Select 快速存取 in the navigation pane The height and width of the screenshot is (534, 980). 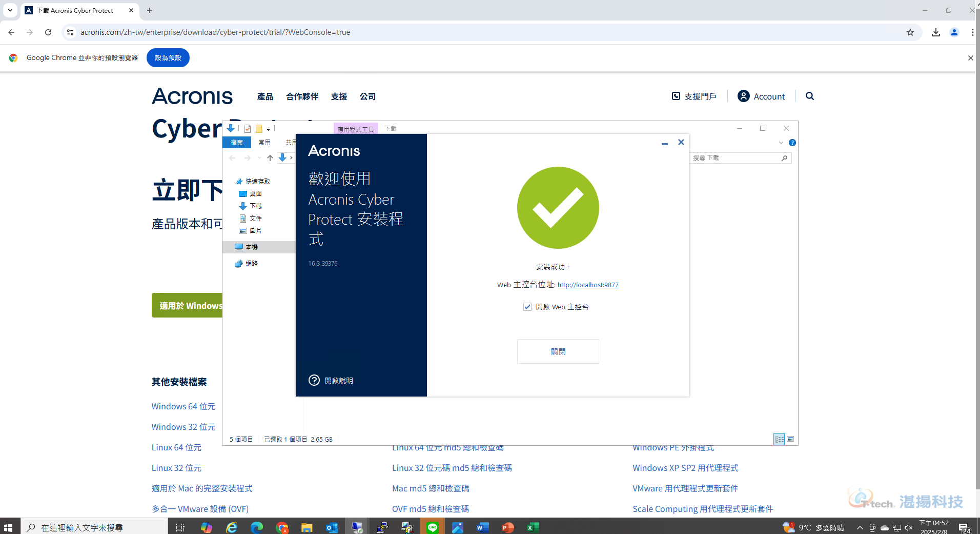coord(257,181)
